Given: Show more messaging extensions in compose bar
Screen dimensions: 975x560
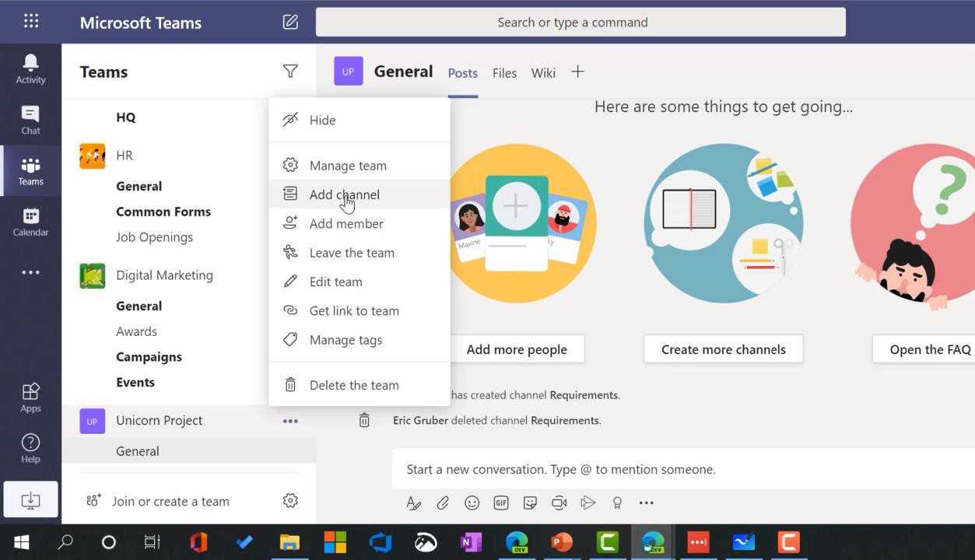Looking at the screenshot, I should coord(646,503).
